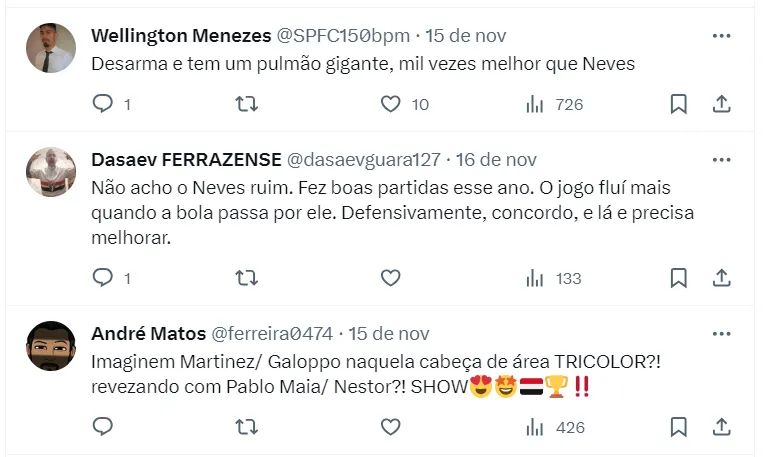Reply to Wellington Menezes' tweet
The image size is (767, 457).
coord(103,104)
